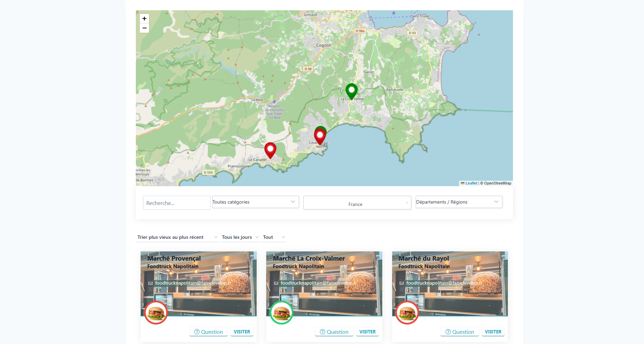Viewport: 644px width, 344px height.
Task: Zoom in on the map
Action: 144,18
